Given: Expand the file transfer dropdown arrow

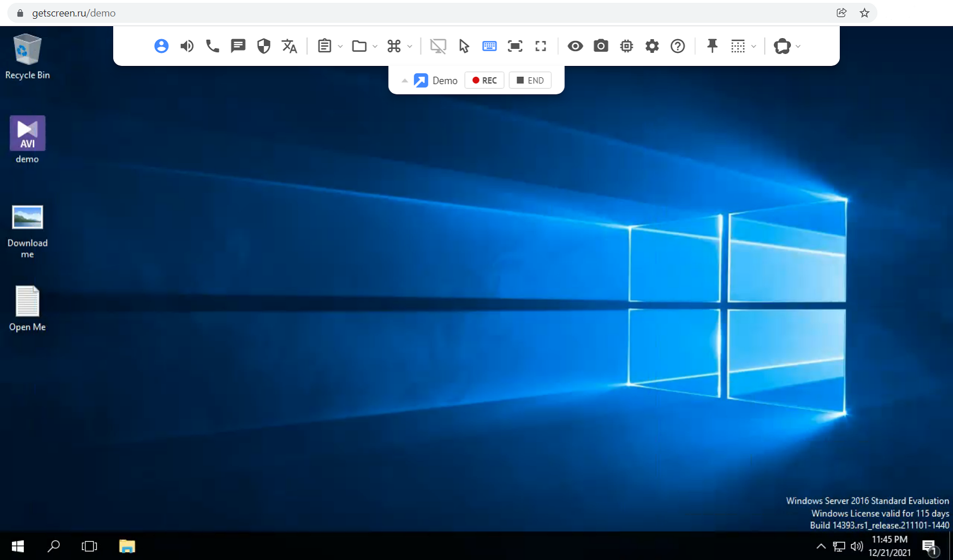Looking at the screenshot, I should (375, 47).
